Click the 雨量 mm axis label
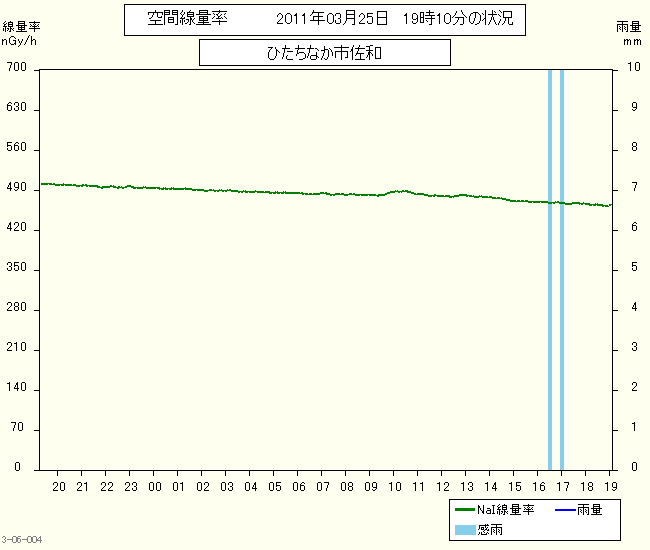The width and height of the screenshot is (650, 550). (x=629, y=33)
